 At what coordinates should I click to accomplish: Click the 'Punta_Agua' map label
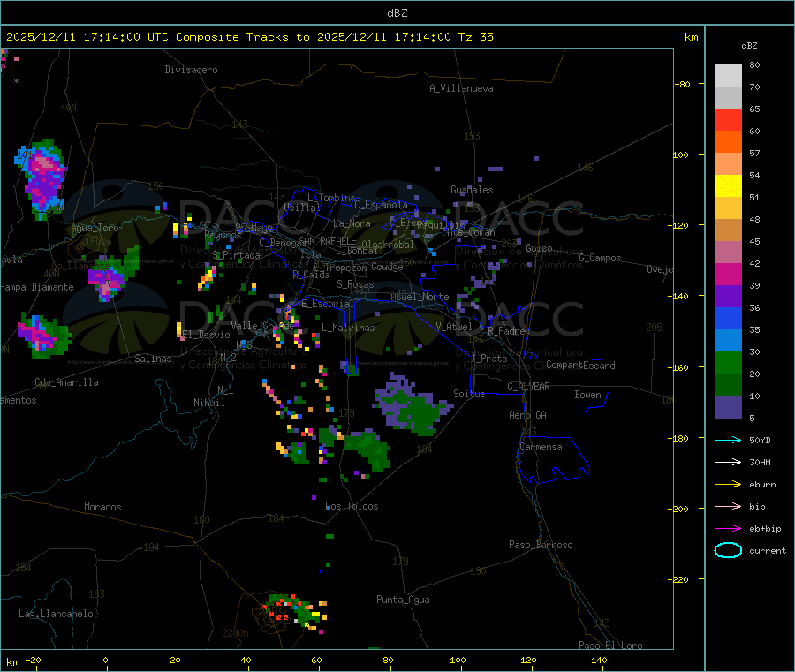pos(403,600)
